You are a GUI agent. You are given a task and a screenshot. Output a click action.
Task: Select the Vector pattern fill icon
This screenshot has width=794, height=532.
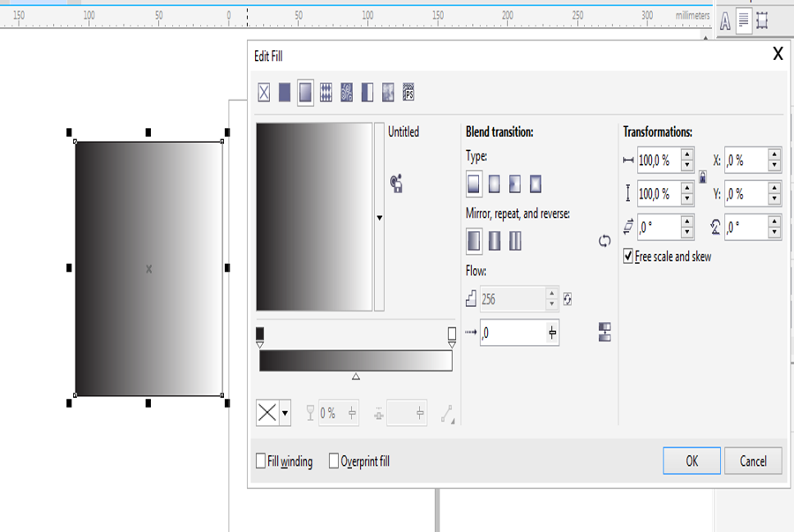[326, 93]
